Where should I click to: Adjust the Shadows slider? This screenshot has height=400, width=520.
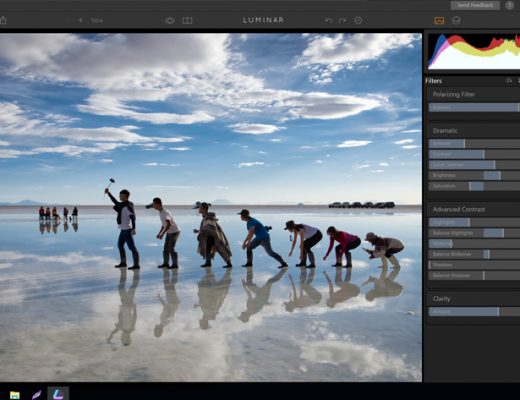coord(474,265)
